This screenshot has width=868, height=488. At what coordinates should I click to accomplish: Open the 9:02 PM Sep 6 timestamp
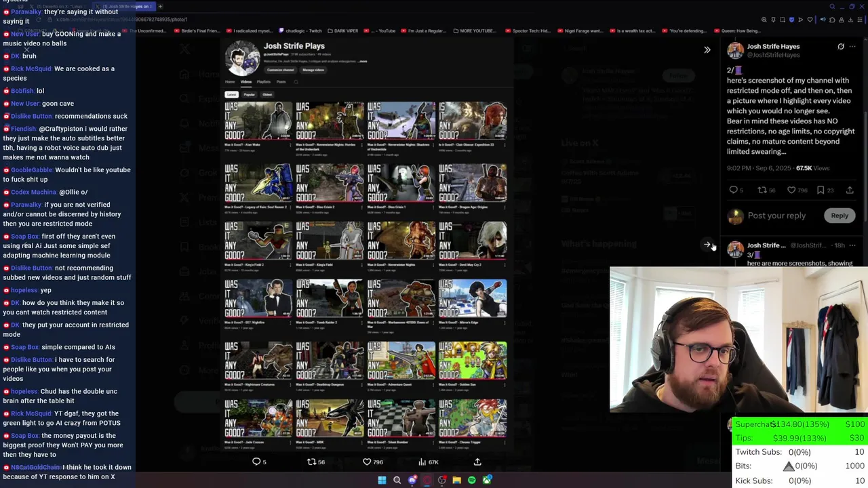pos(759,168)
